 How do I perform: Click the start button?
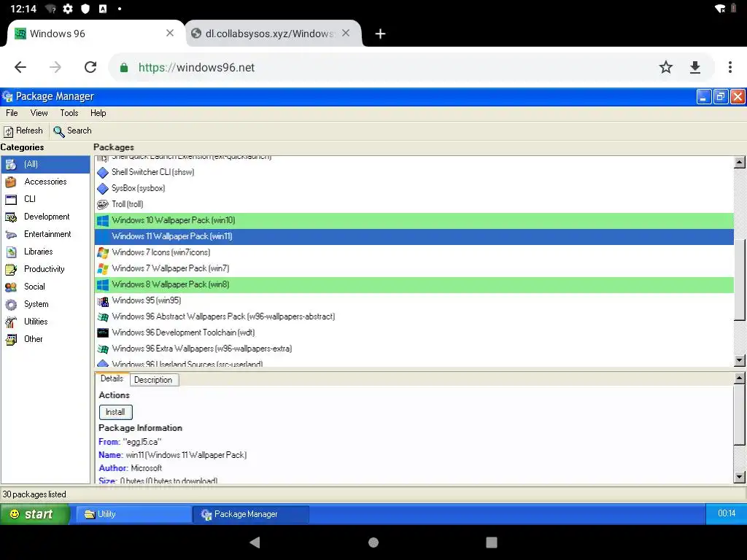[35, 514]
